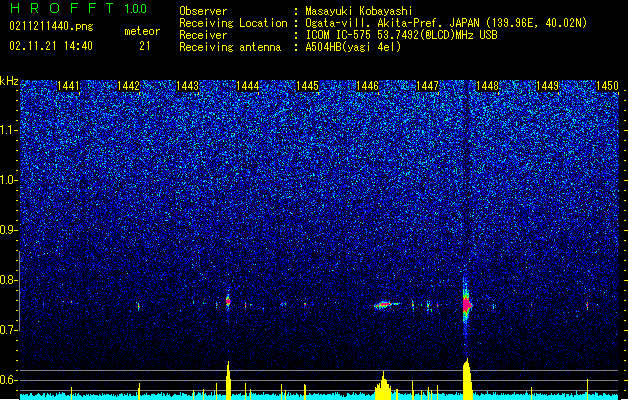The width and height of the screenshot is (629, 400).
Task: Select the file name 0211211440.png
Action: coord(51,27)
